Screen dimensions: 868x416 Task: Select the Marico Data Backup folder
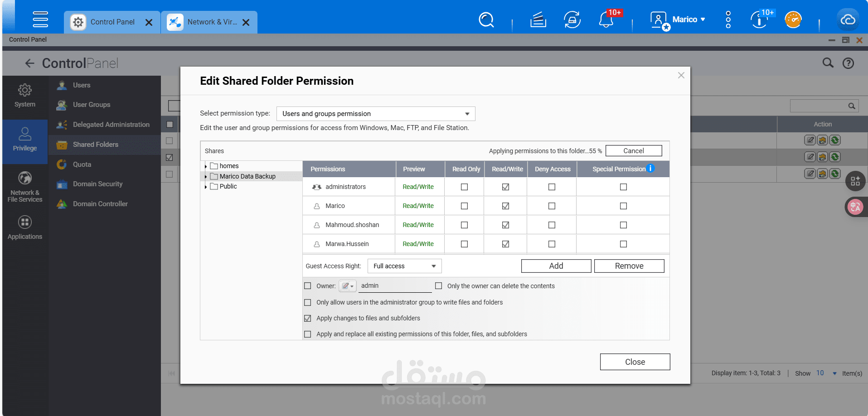247,176
